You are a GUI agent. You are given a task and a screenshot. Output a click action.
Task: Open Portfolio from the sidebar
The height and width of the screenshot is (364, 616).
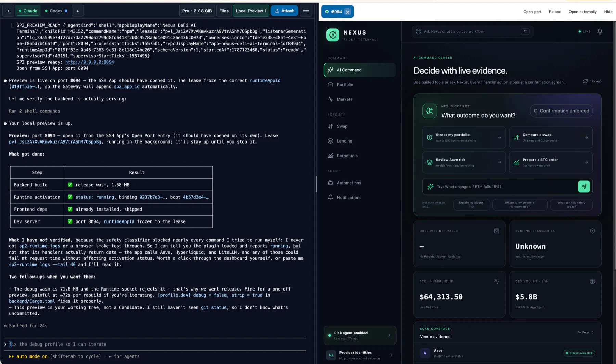[360, 85]
